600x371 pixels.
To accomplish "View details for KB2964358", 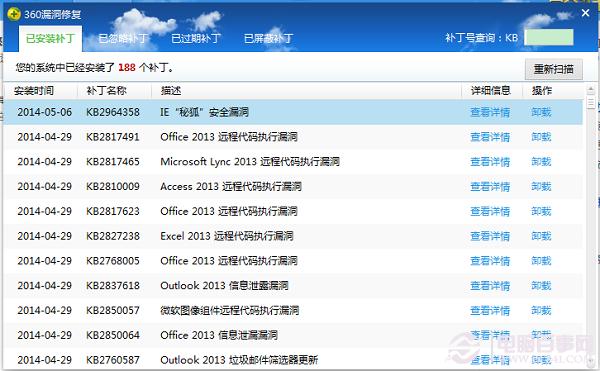I will click(x=490, y=112).
